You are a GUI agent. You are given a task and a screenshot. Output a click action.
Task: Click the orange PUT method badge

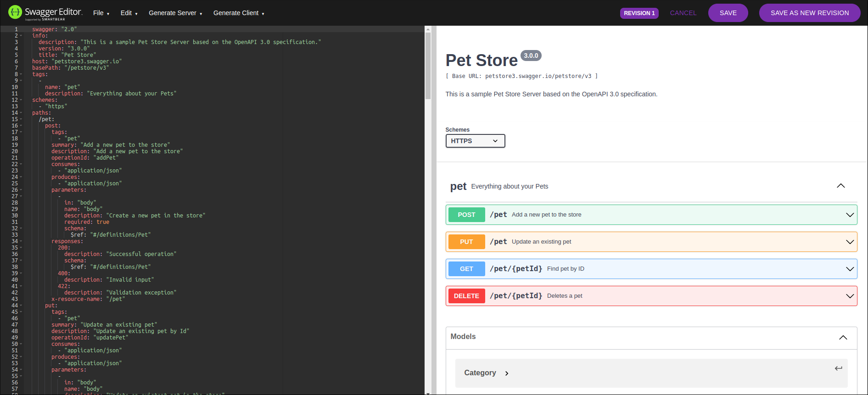466,242
